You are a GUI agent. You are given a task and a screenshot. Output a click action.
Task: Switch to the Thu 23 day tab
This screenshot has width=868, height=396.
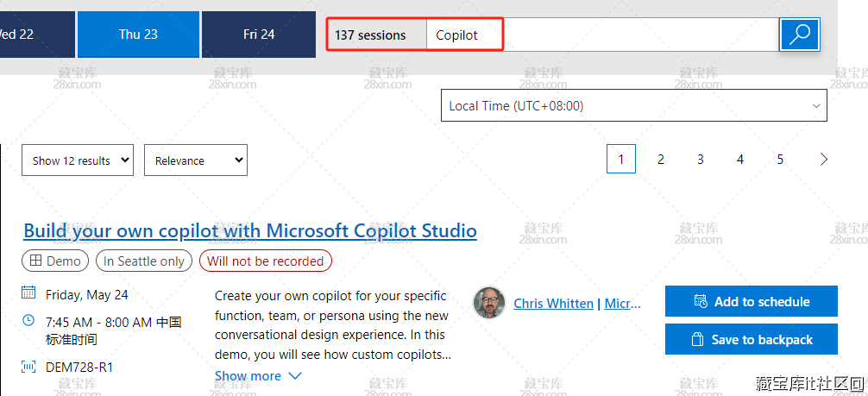point(138,35)
